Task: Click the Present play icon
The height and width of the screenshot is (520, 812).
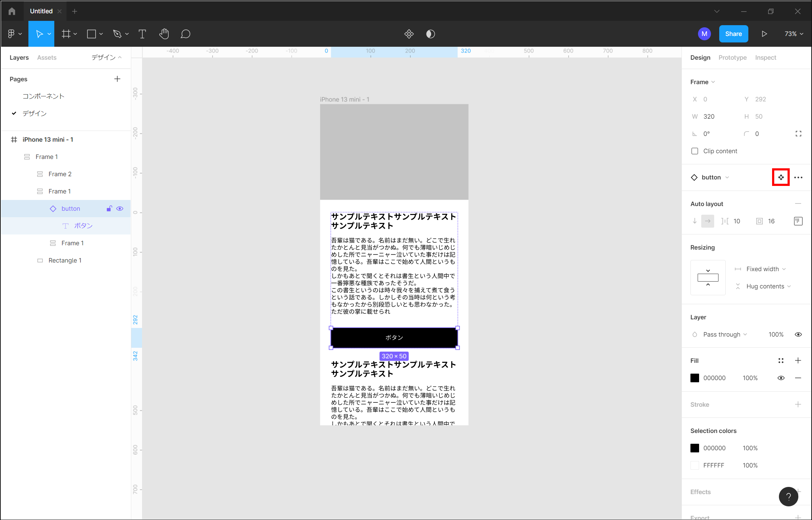Action: point(764,34)
